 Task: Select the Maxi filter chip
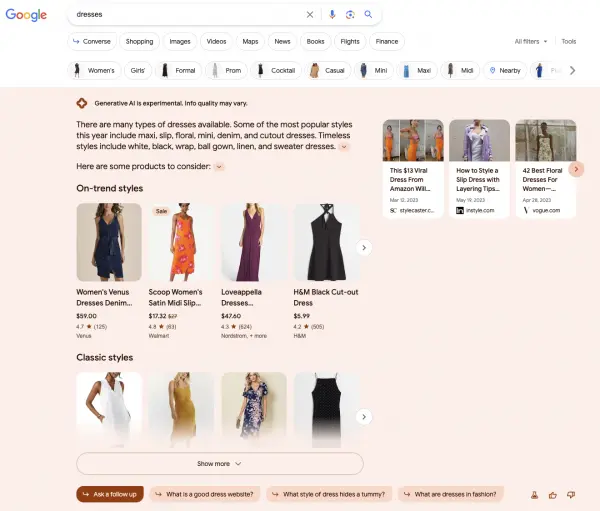pyautogui.click(x=417, y=70)
